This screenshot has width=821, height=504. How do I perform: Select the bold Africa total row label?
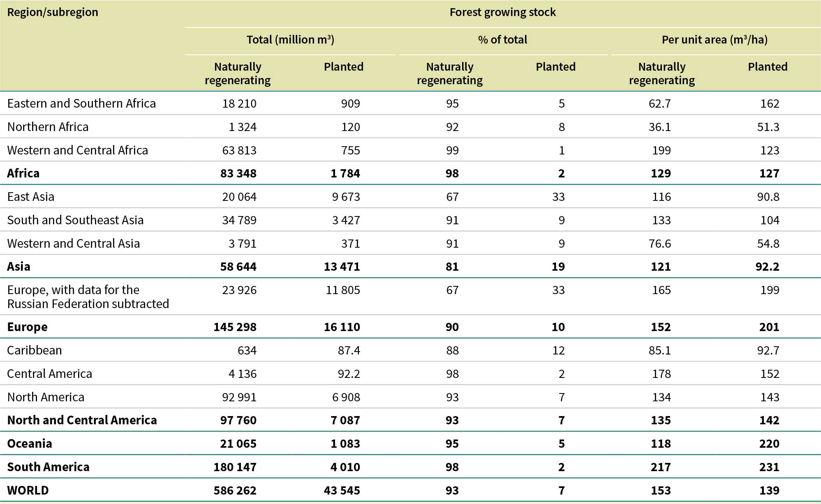pos(23,173)
